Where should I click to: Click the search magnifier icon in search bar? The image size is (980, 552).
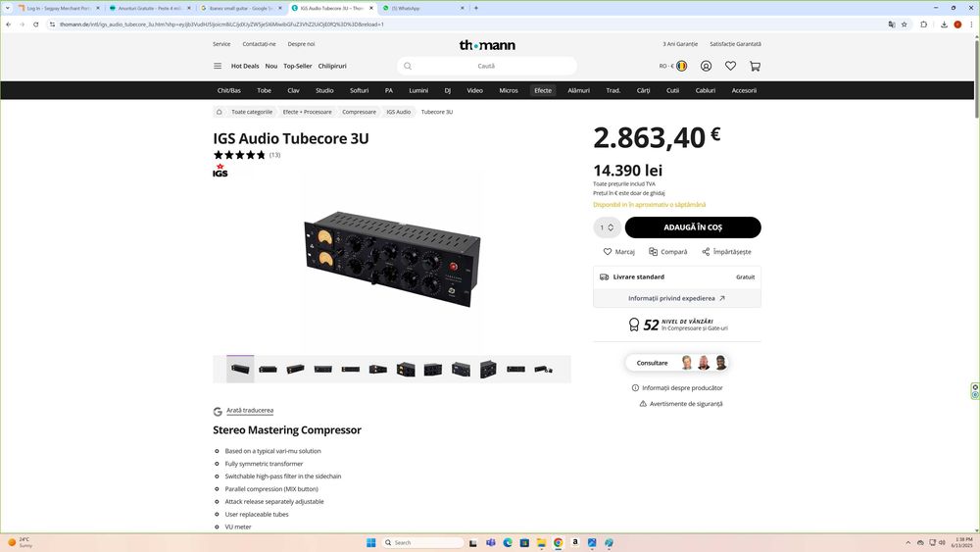click(408, 66)
